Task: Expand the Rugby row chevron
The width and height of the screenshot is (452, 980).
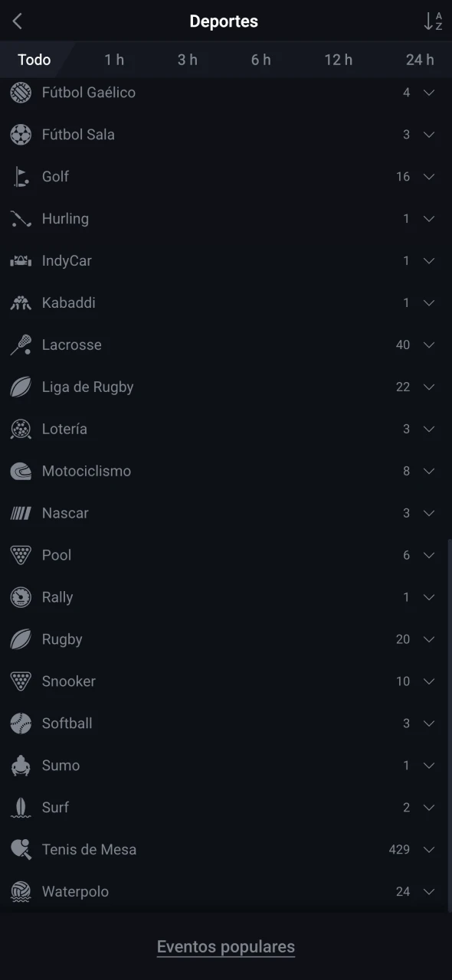Action: (429, 639)
